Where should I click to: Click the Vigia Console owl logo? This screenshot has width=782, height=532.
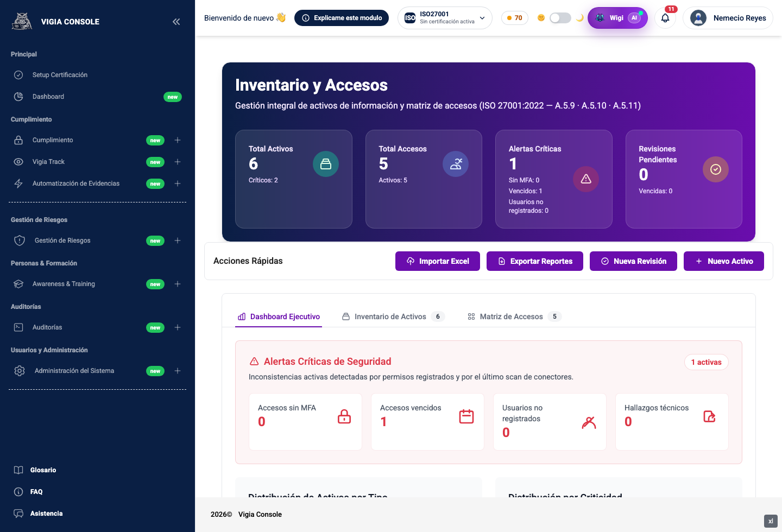click(x=22, y=21)
